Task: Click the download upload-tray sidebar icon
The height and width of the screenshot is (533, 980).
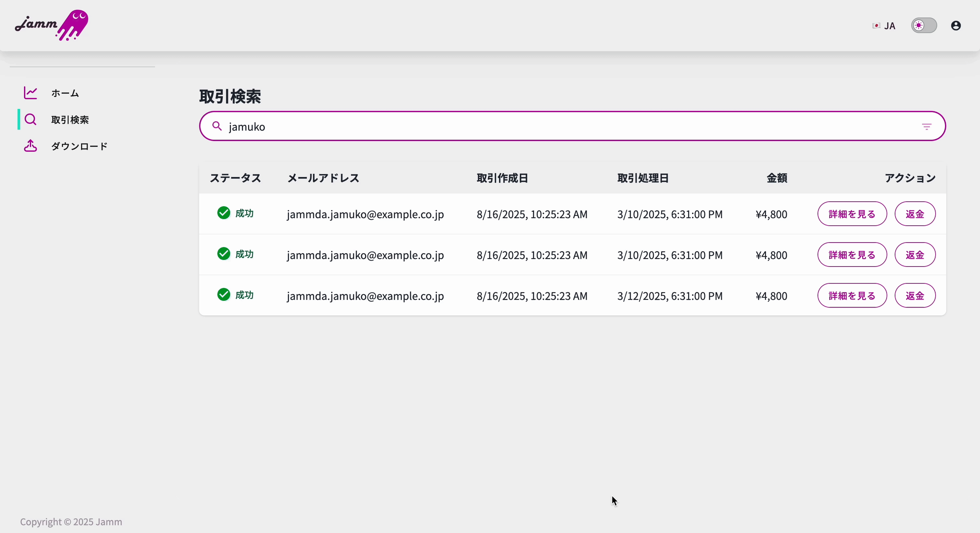Action: (x=30, y=146)
